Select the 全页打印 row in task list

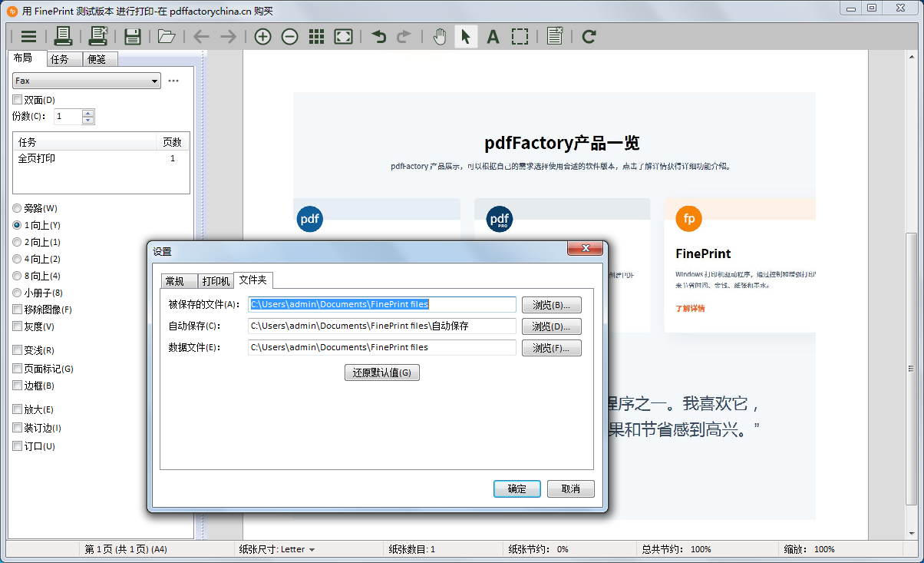[x=101, y=158]
